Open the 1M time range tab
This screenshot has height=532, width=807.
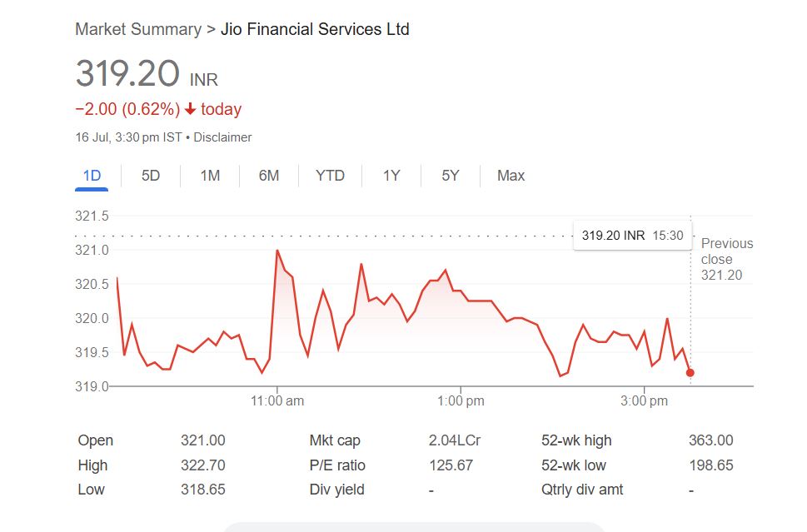pyautogui.click(x=210, y=176)
